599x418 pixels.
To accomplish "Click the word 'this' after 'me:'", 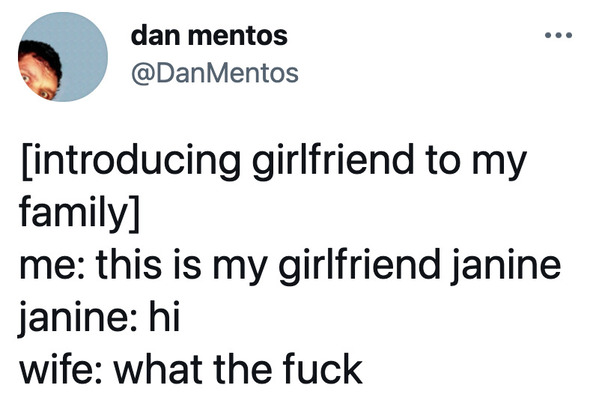I will [129, 264].
